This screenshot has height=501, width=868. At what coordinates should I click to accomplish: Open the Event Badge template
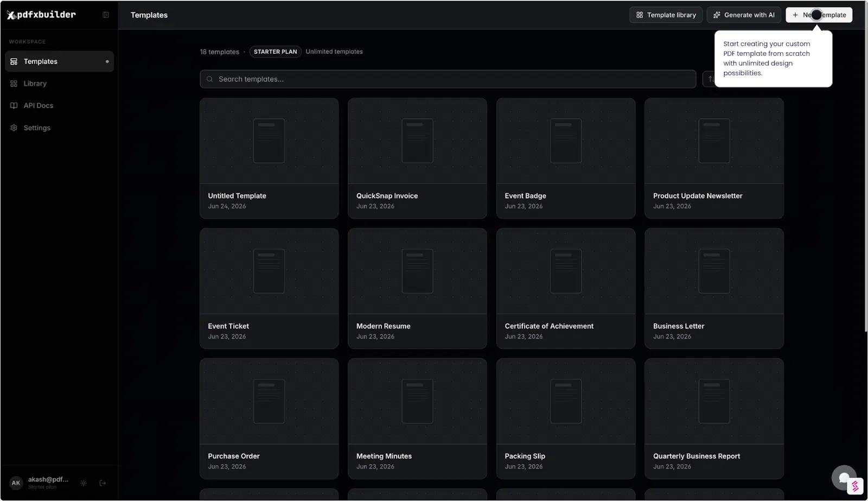click(566, 158)
